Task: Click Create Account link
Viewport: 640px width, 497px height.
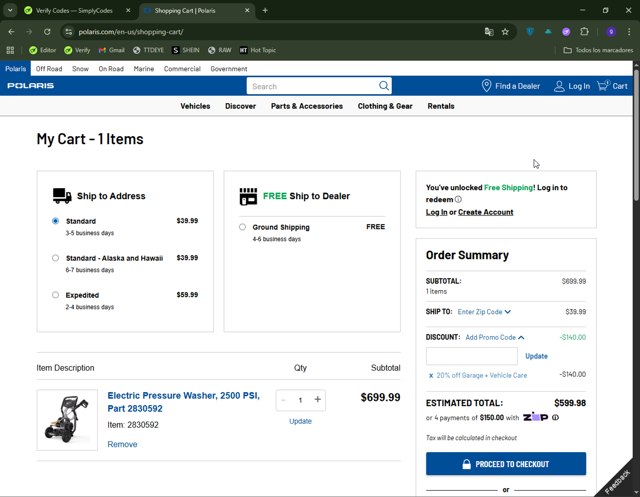Action: click(485, 212)
